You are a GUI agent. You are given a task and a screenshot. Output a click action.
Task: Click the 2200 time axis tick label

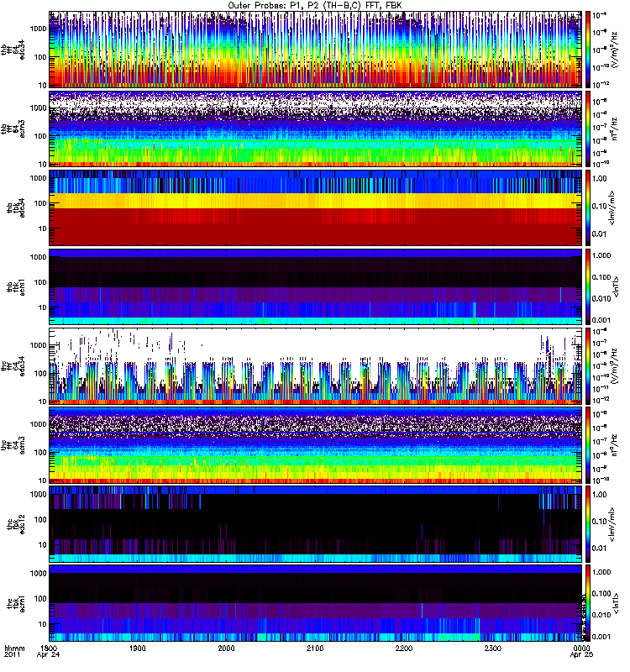[x=404, y=648]
